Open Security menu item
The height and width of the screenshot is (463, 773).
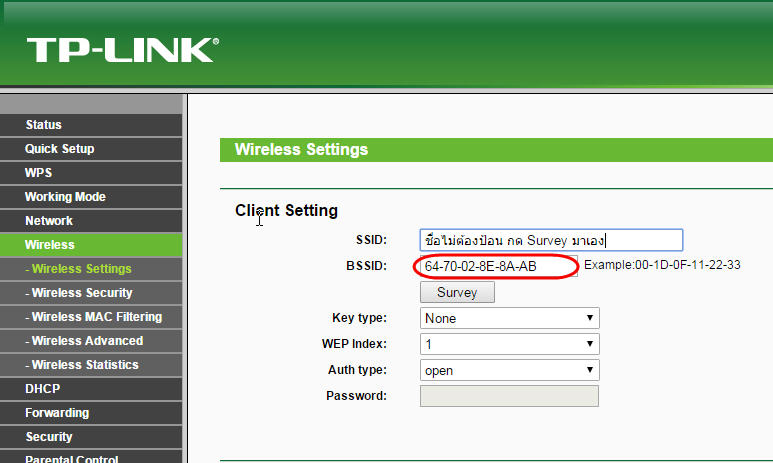(x=91, y=437)
